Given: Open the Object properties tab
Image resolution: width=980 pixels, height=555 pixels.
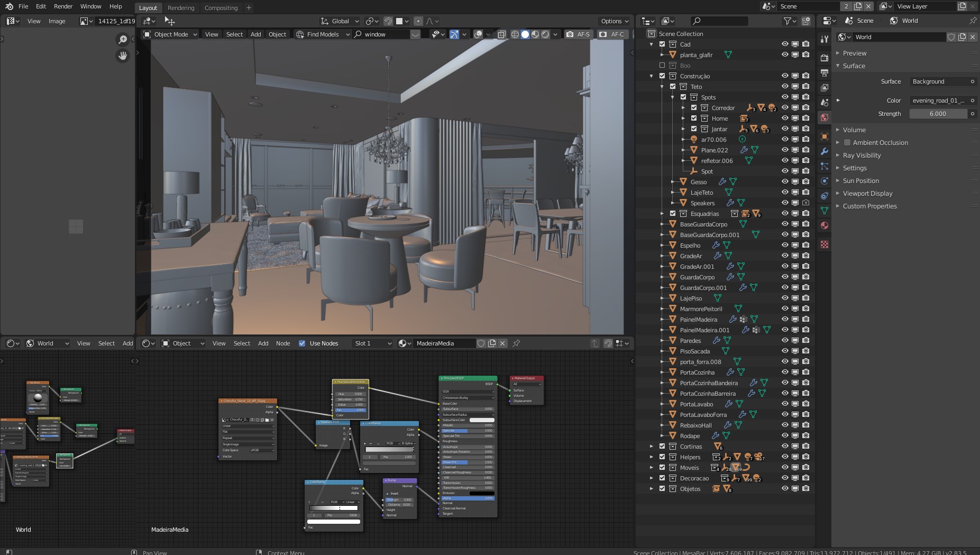Looking at the screenshot, I should tap(824, 137).
